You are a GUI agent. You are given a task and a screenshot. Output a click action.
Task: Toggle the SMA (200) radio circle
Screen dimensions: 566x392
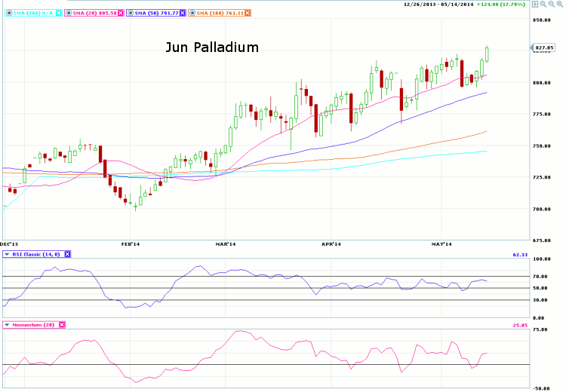pyautogui.click(x=7, y=13)
